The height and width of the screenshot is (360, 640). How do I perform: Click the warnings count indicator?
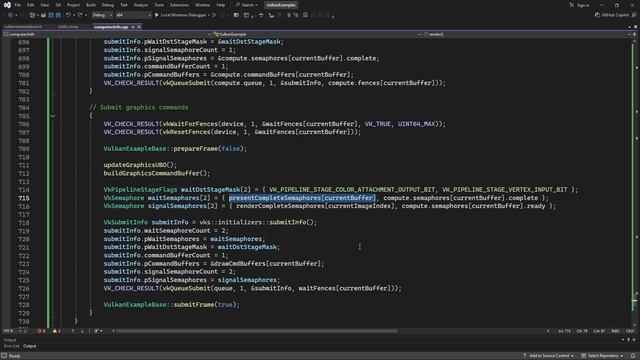tap(56, 331)
